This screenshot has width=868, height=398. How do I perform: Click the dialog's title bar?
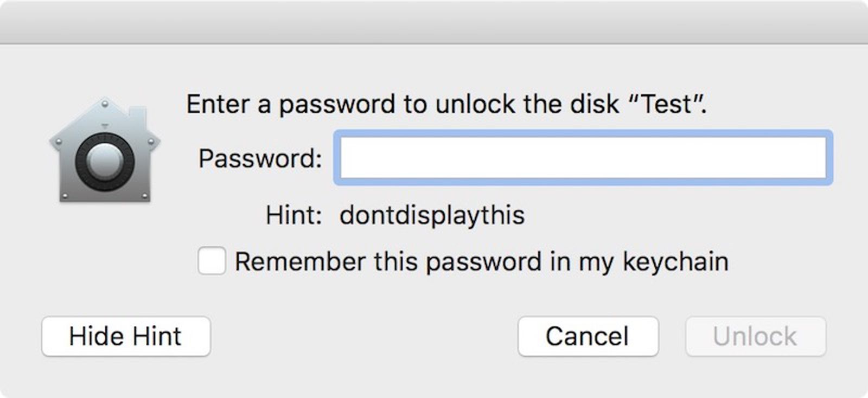point(434,23)
